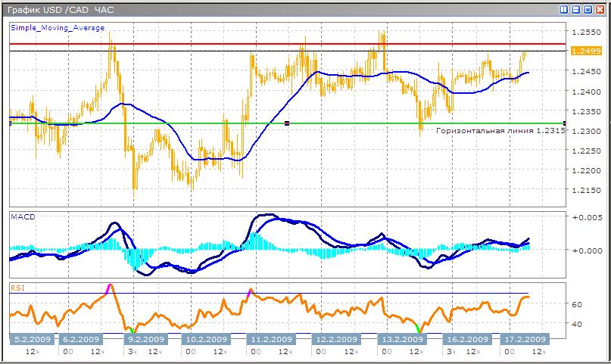
Task: Select the Simple_Moving_Average indicator label
Action: point(58,28)
